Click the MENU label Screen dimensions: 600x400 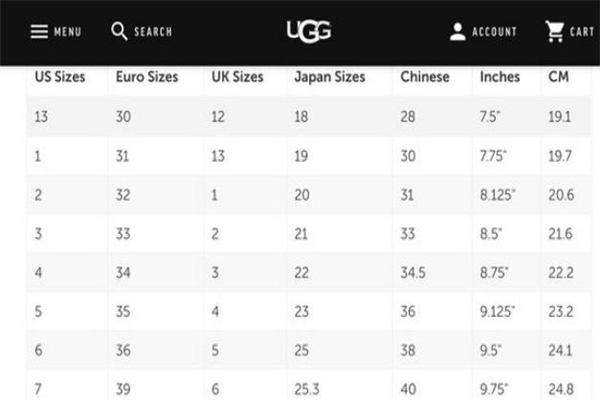(x=68, y=32)
